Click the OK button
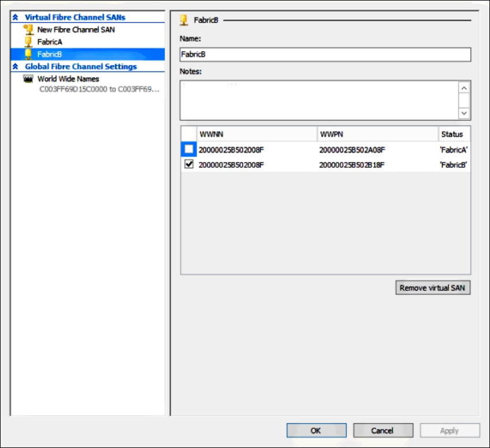The image size is (490, 448). [316, 430]
